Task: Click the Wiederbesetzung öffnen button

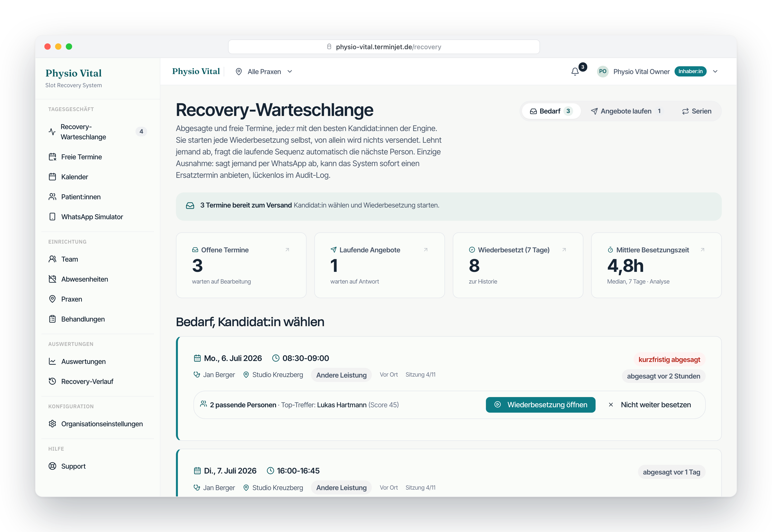Action: pos(540,405)
